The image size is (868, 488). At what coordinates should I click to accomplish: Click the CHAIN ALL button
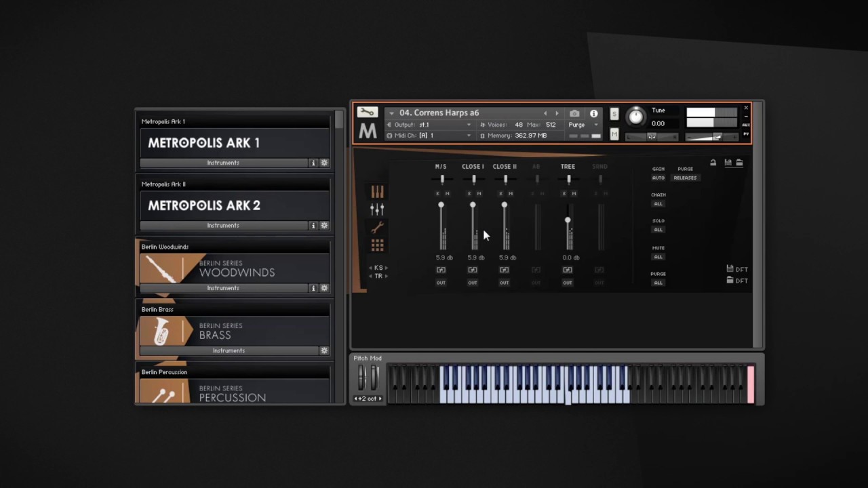pyautogui.click(x=658, y=203)
